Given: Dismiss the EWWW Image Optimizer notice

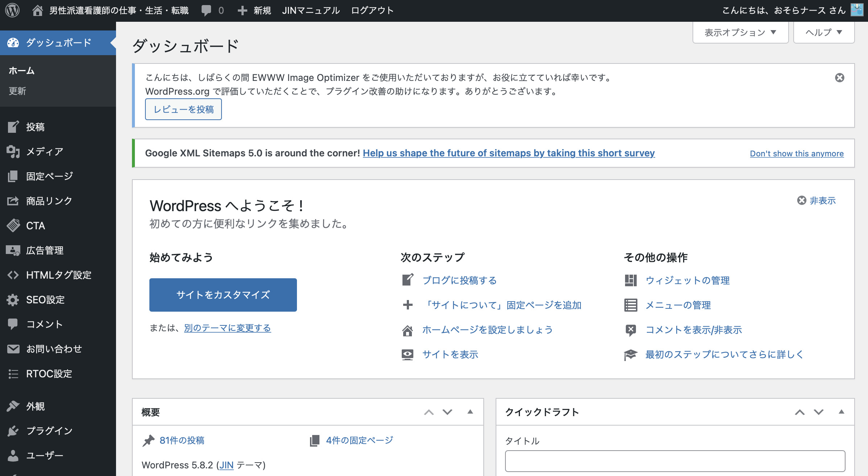Looking at the screenshot, I should (840, 78).
